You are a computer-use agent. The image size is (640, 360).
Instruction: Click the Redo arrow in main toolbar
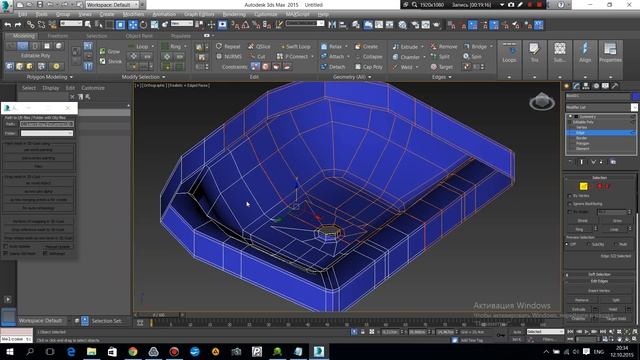(x=18, y=25)
